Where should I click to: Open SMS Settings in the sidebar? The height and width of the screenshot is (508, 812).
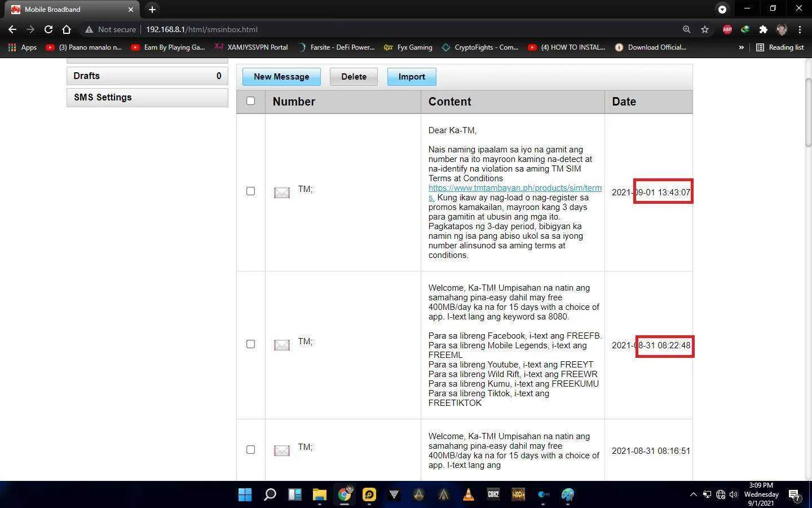pyautogui.click(x=147, y=98)
